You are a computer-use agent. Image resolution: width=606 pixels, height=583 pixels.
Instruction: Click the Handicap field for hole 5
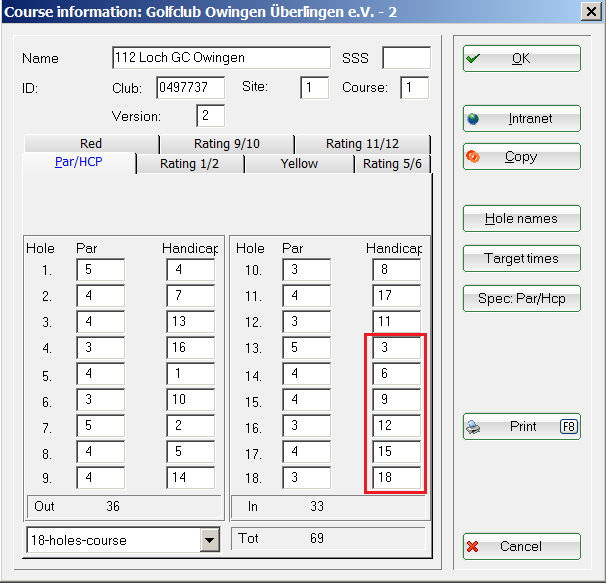coord(191,373)
